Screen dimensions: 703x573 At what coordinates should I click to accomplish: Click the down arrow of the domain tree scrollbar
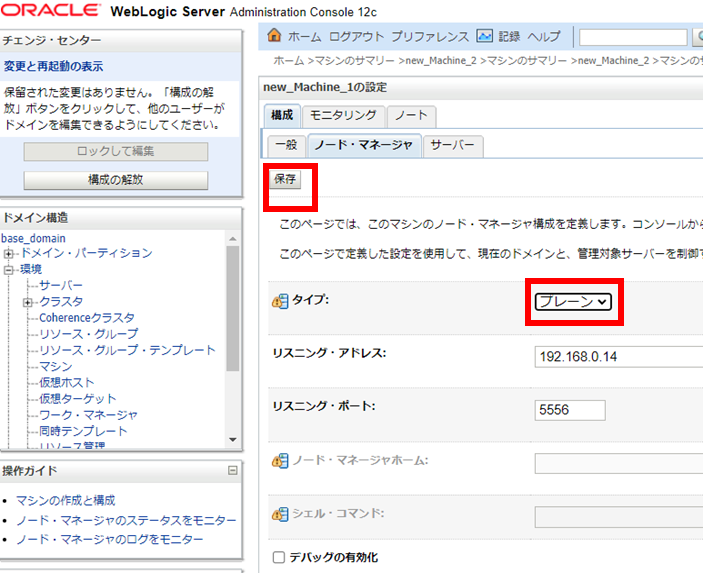click(233, 439)
